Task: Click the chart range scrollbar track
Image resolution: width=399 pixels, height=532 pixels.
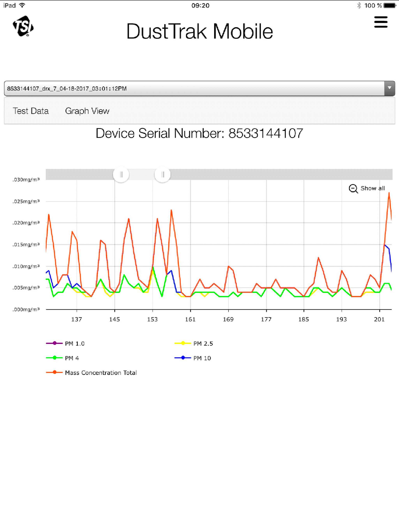Action: pos(219,174)
